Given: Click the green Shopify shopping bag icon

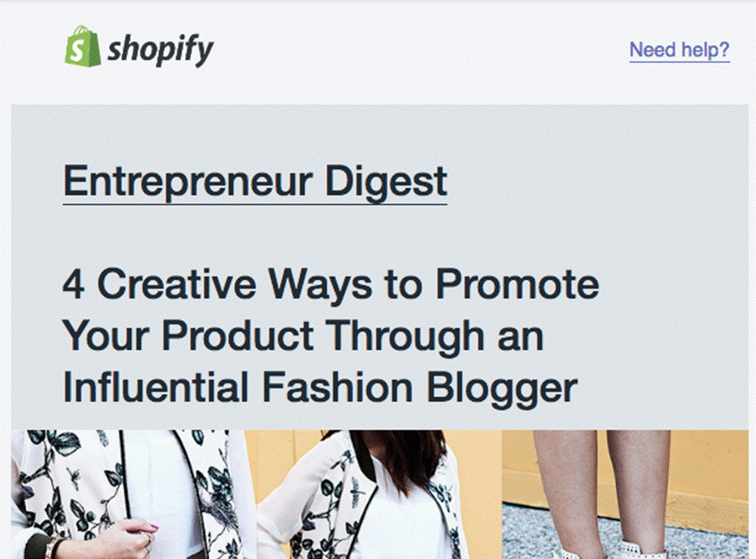Looking at the screenshot, I should (x=83, y=47).
